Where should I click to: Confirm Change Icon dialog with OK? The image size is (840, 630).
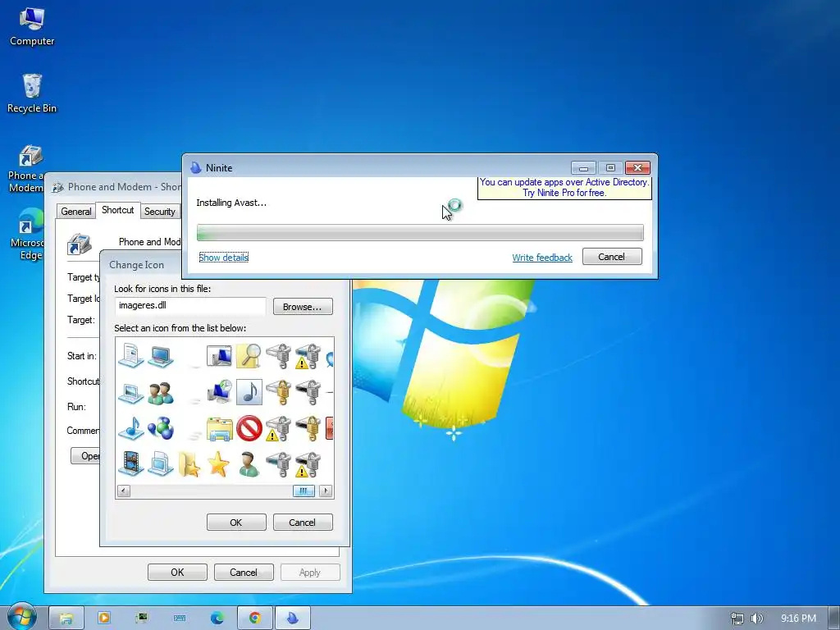point(236,523)
